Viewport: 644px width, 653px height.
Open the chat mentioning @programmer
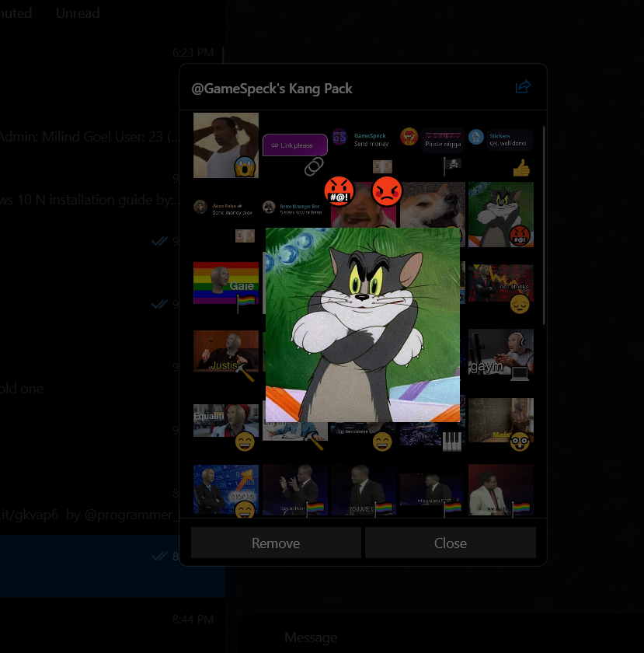[89, 515]
